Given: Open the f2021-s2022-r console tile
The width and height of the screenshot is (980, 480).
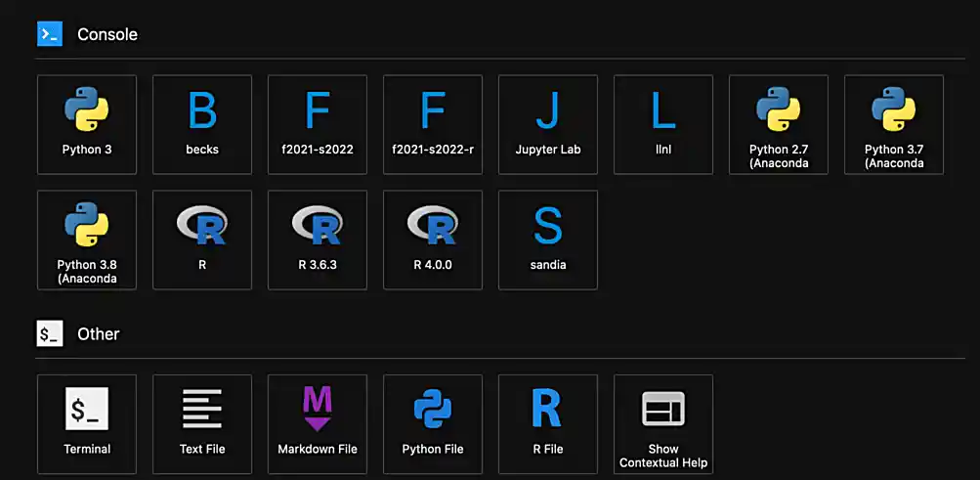Looking at the screenshot, I should pyautogui.click(x=433, y=124).
